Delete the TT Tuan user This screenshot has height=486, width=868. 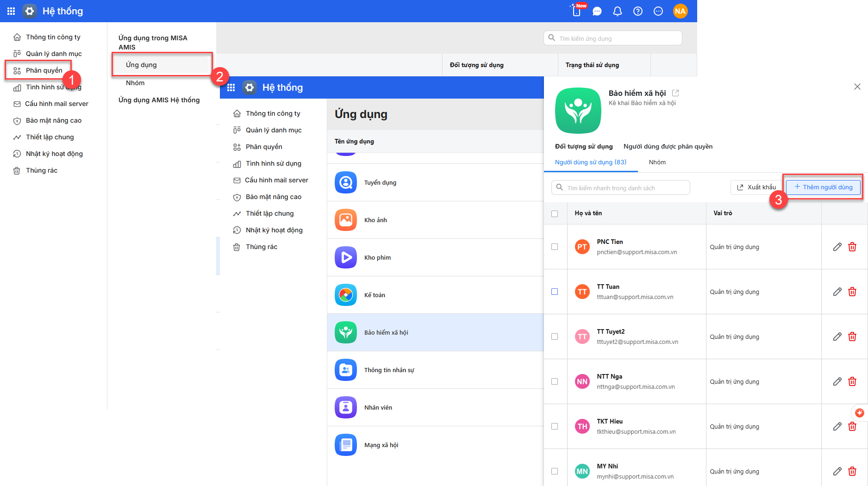(x=852, y=292)
